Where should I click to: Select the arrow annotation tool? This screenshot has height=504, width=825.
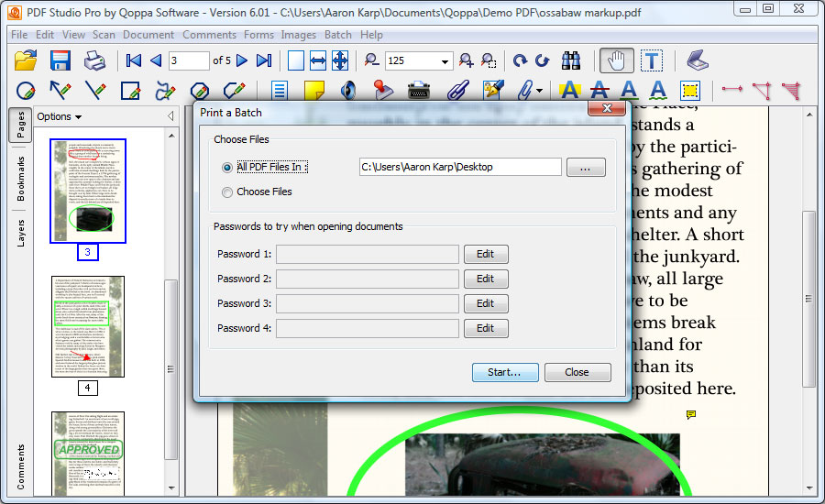click(x=60, y=91)
